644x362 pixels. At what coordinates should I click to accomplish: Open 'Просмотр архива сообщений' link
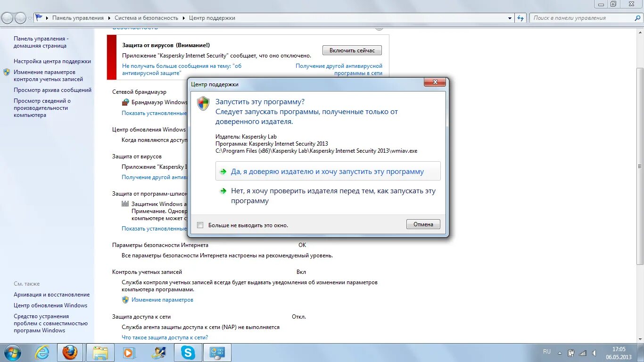52,90
